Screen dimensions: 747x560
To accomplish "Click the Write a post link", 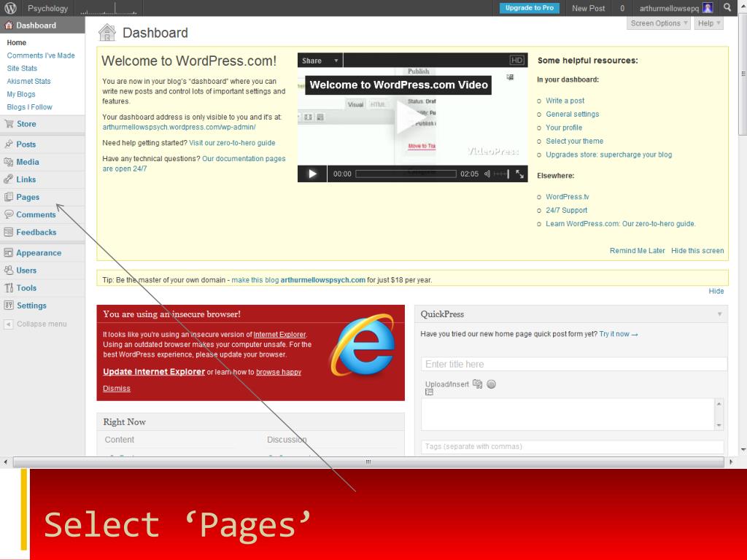I will 565,101.
